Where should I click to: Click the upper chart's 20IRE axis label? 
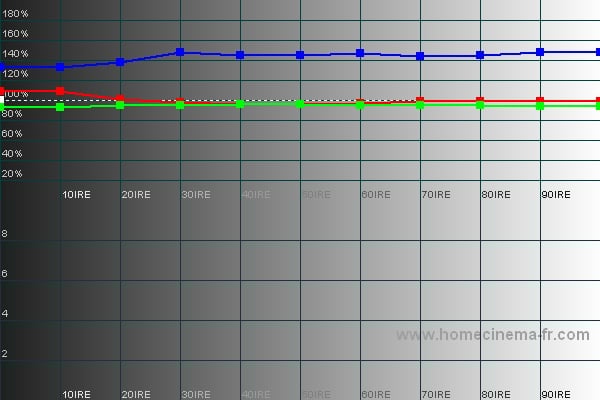pos(136,194)
